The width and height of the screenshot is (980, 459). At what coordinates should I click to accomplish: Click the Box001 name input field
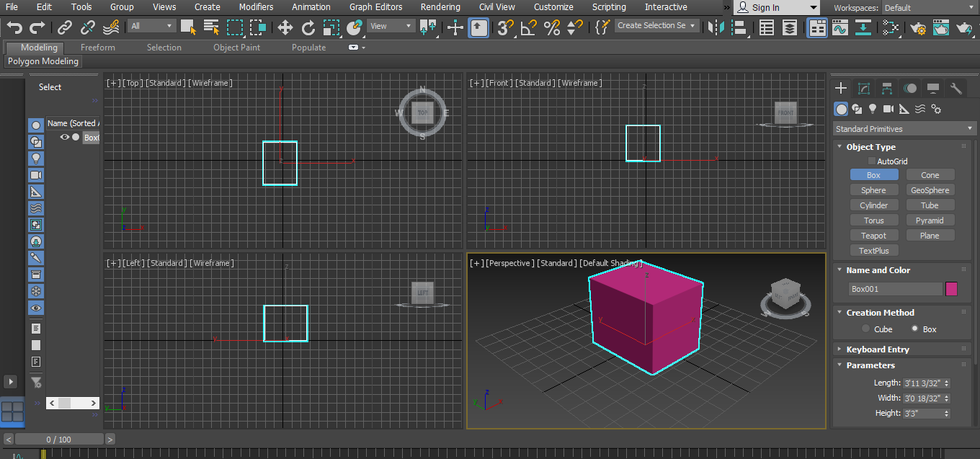[895, 289]
